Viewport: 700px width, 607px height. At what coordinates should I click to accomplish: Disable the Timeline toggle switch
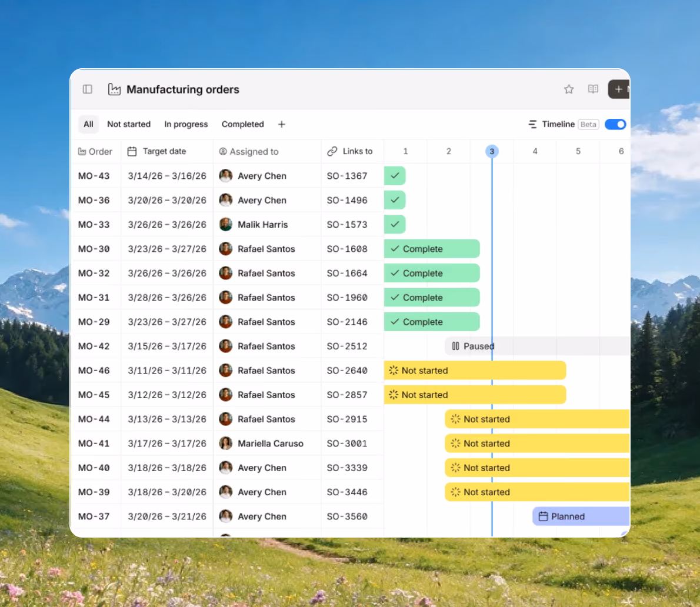(x=616, y=124)
